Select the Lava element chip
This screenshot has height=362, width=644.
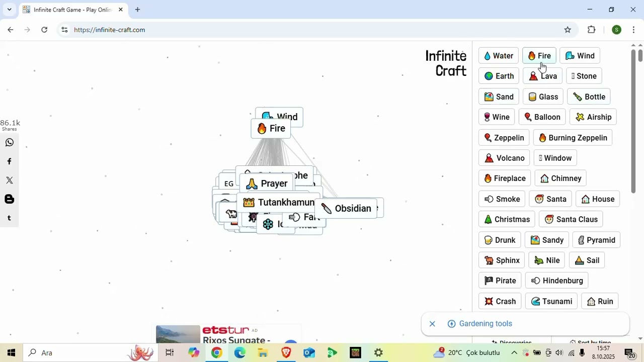[542, 76]
